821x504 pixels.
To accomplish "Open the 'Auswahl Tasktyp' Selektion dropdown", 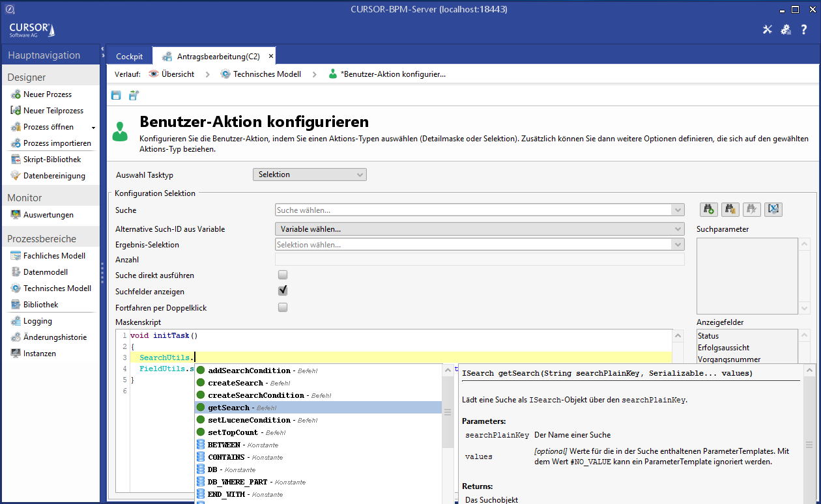I will click(x=310, y=175).
